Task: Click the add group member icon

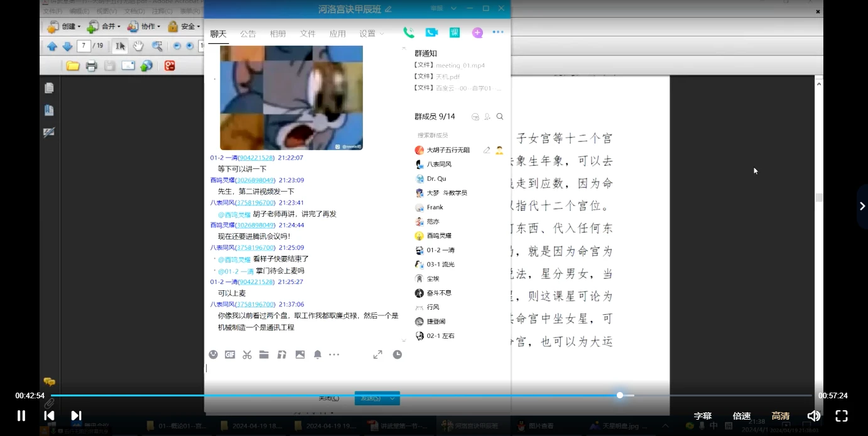Action: [487, 116]
